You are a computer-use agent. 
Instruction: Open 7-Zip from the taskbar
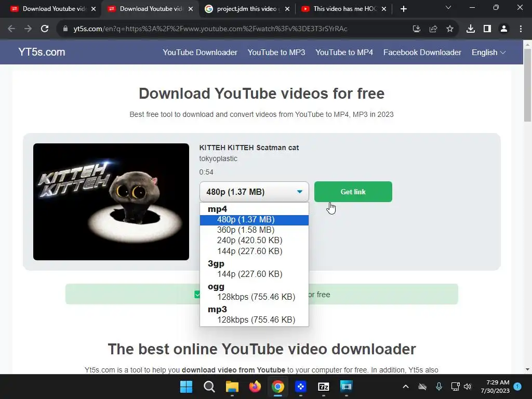click(x=323, y=387)
